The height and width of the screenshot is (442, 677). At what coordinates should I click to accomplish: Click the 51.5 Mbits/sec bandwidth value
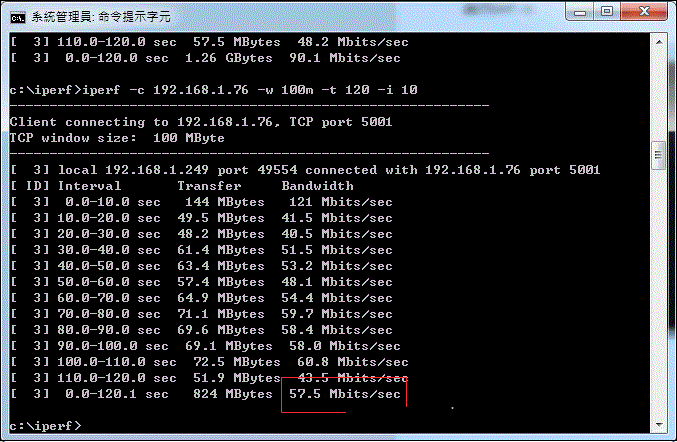[337, 250]
